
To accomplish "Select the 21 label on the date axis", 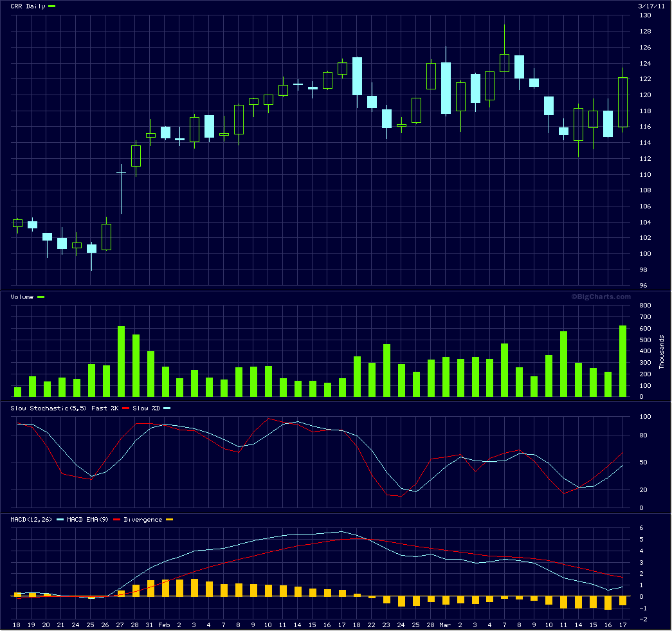I will 60,625.
